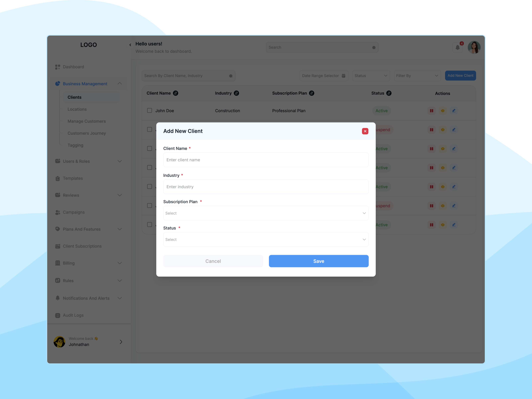Click the notification bell icon
This screenshot has width=532, height=399.
[x=458, y=47]
